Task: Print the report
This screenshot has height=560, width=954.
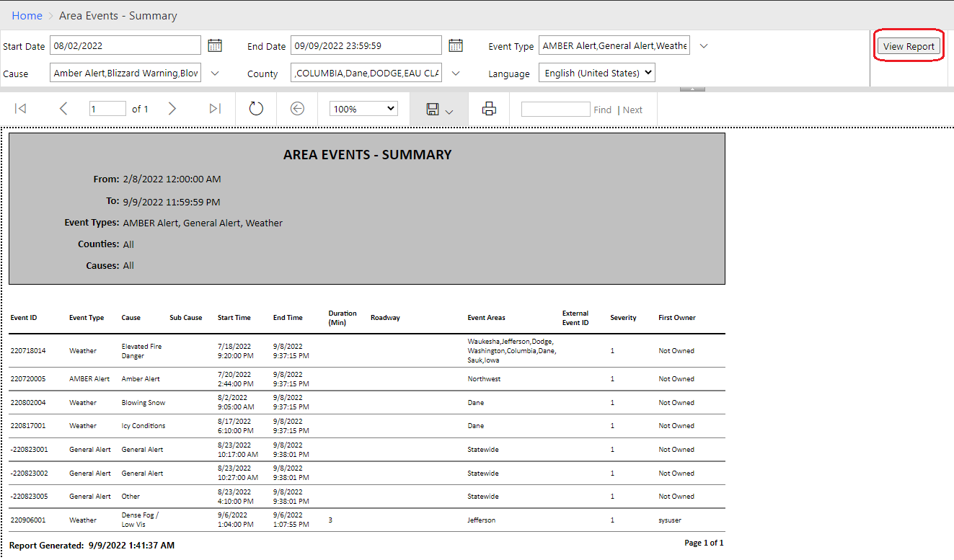Action: click(490, 109)
